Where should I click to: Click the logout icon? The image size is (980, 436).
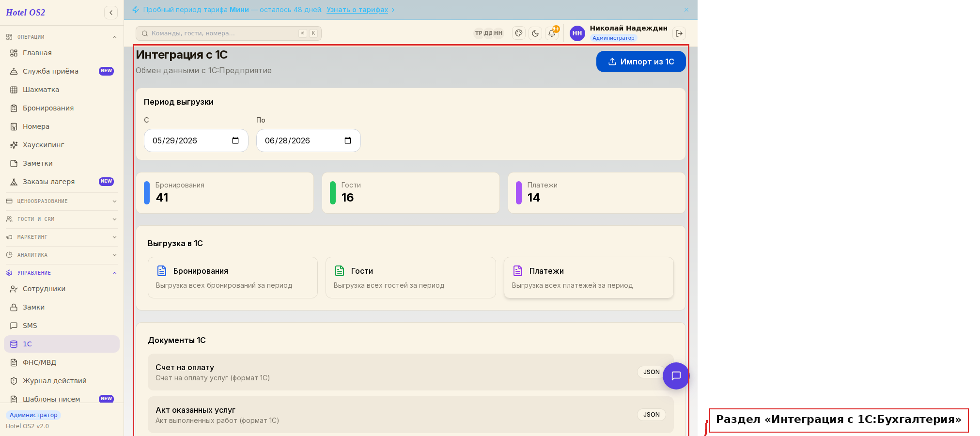click(679, 33)
